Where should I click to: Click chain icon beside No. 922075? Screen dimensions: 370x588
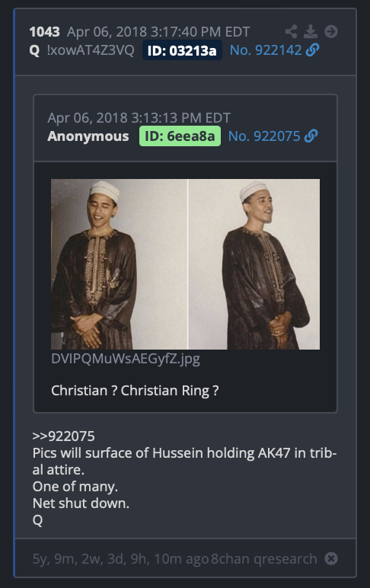coord(311,136)
